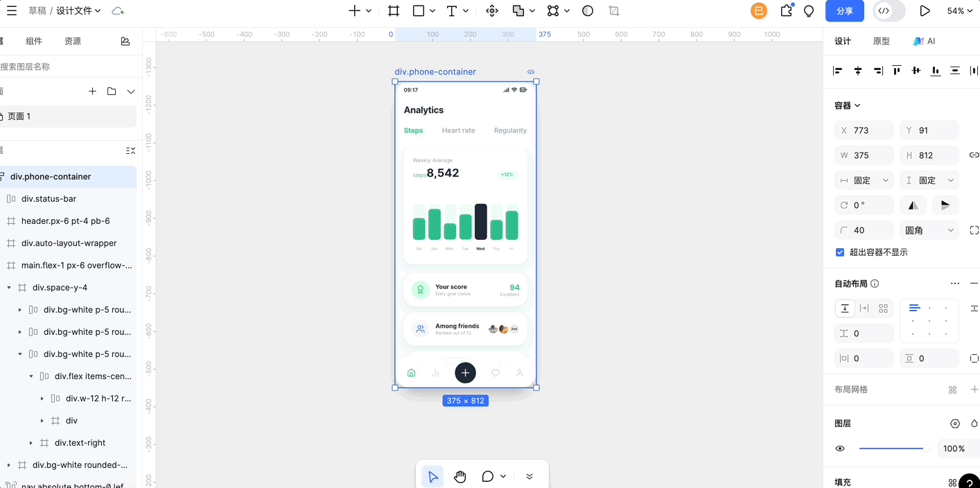The image size is (980, 488).
Task: Click the Play preview icon
Action: pyautogui.click(x=925, y=11)
